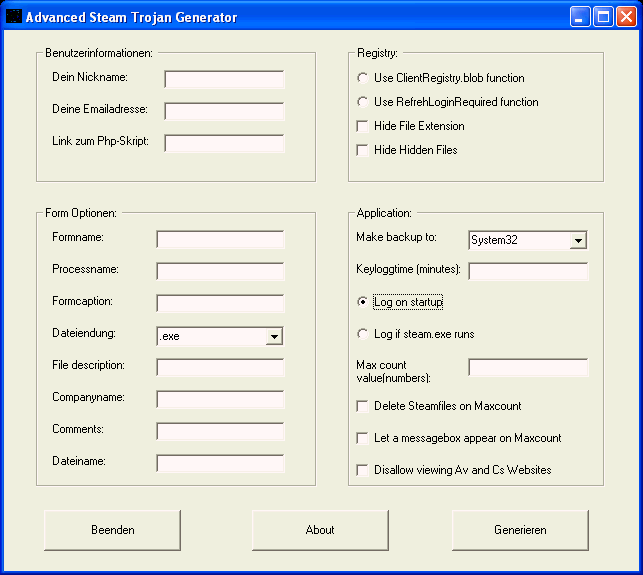Screen dimensions: 643x575
Task: Focus the Keyloggtime (minutes) field
Action: click(x=528, y=271)
